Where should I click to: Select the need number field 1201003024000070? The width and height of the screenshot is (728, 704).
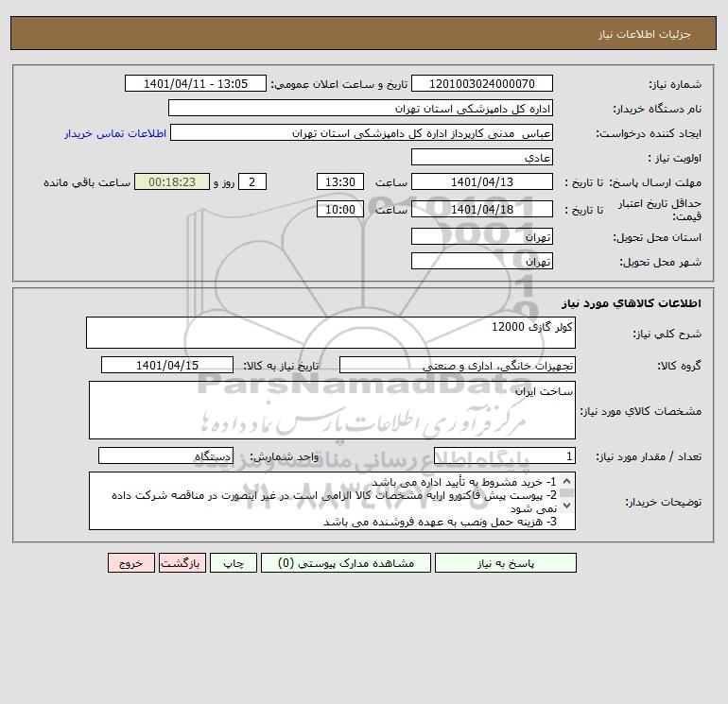click(482, 83)
